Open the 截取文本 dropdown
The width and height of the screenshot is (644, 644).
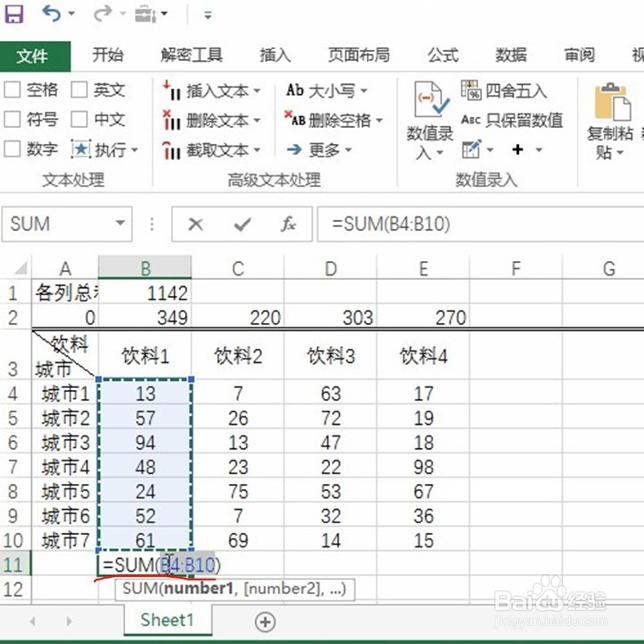pos(211,151)
